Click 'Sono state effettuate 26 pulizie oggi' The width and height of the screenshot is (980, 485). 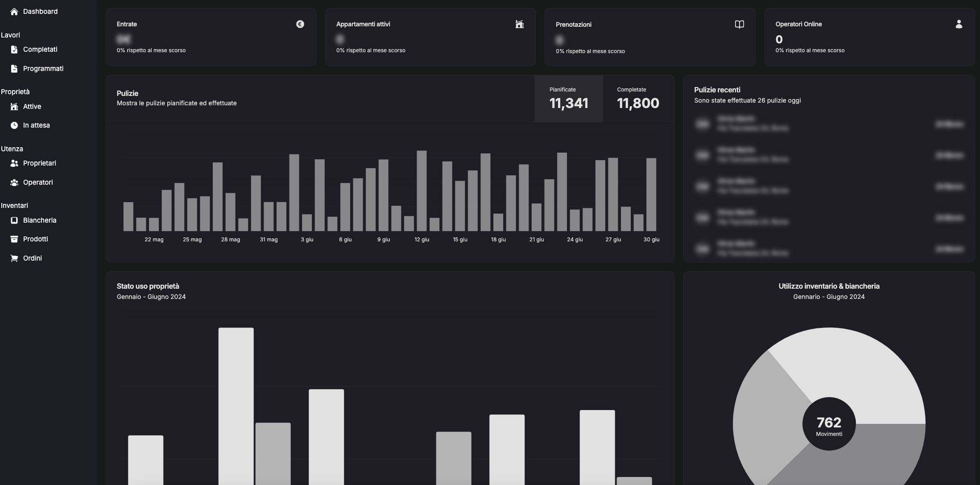coord(747,100)
